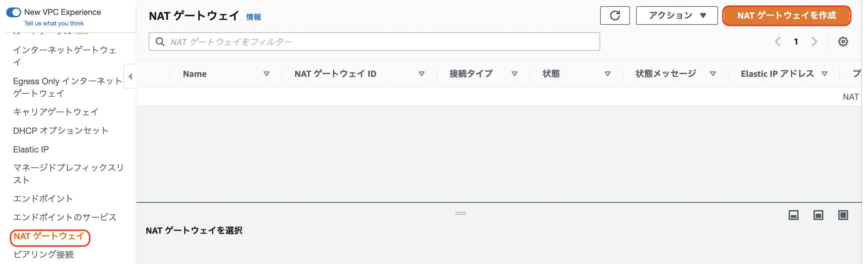Viewport: 868px width, 264px height.
Task: Disable the New VPC Experience toggle
Action: [x=13, y=12]
